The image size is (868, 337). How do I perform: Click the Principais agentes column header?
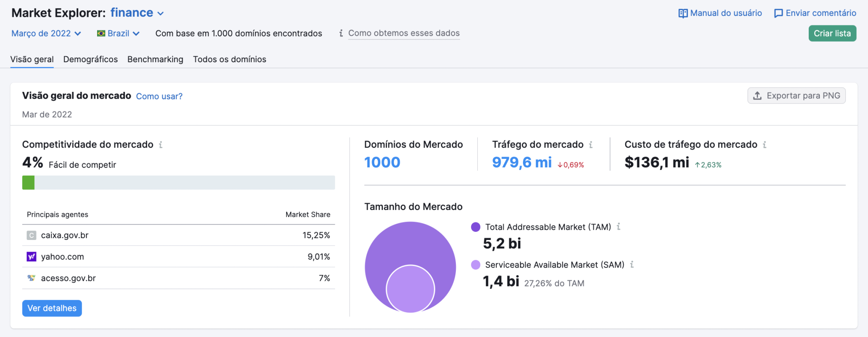tap(58, 215)
